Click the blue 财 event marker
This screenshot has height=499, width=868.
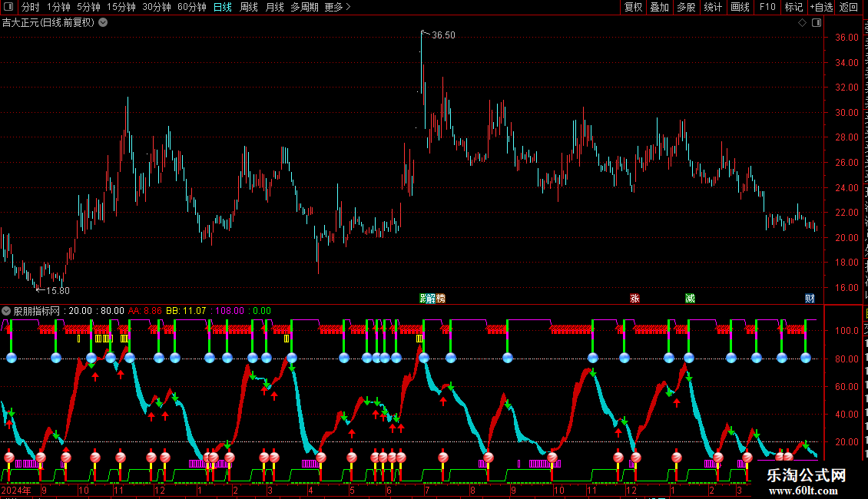810,299
